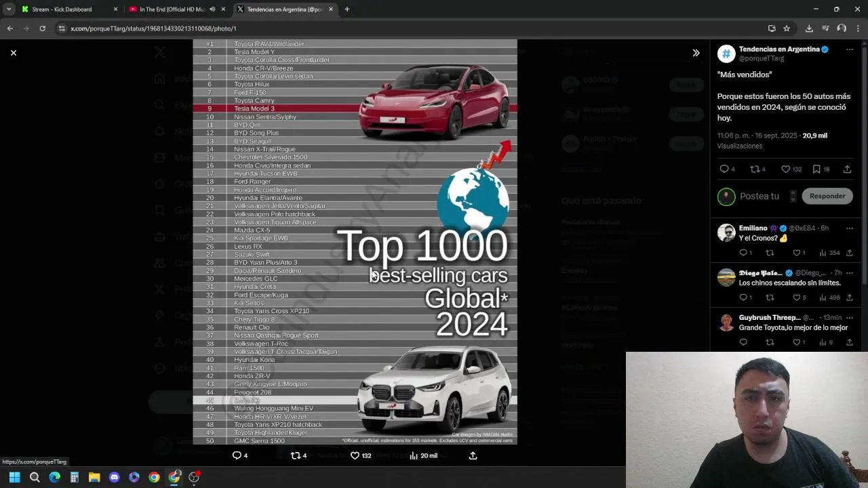This screenshot has width=868, height=488.
Task: Click the Responder button
Action: pyautogui.click(x=827, y=196)
